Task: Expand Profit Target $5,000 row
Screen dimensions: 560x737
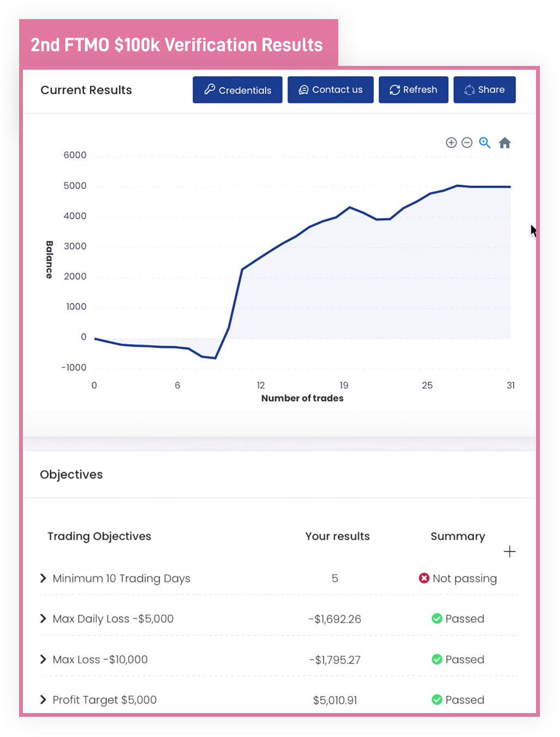Action: click(43, 699)
